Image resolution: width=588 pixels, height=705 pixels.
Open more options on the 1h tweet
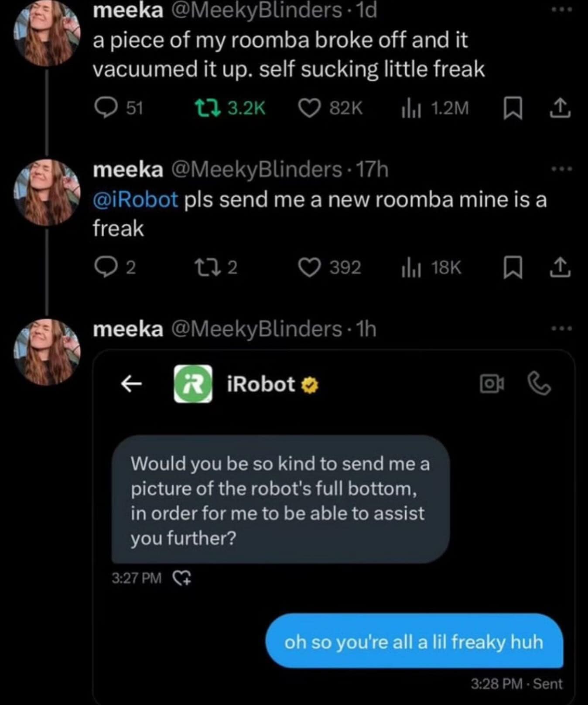(x=561, y=328)
